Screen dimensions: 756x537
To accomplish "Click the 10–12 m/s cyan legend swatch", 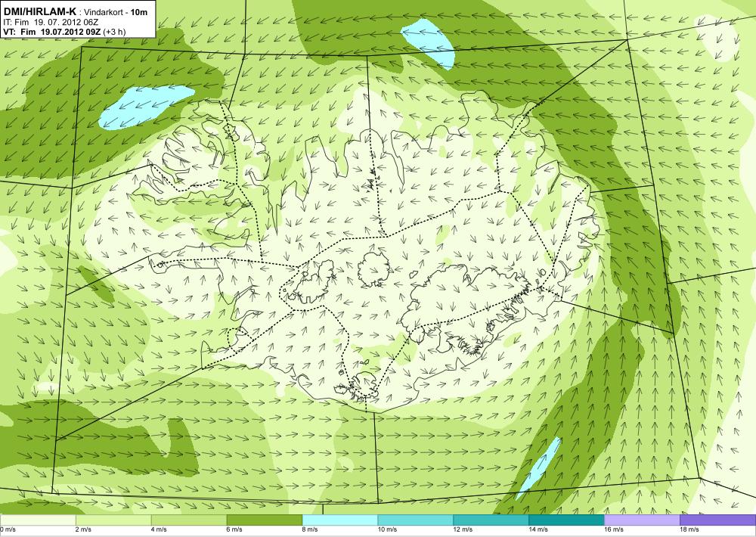I will click(416, 520).
